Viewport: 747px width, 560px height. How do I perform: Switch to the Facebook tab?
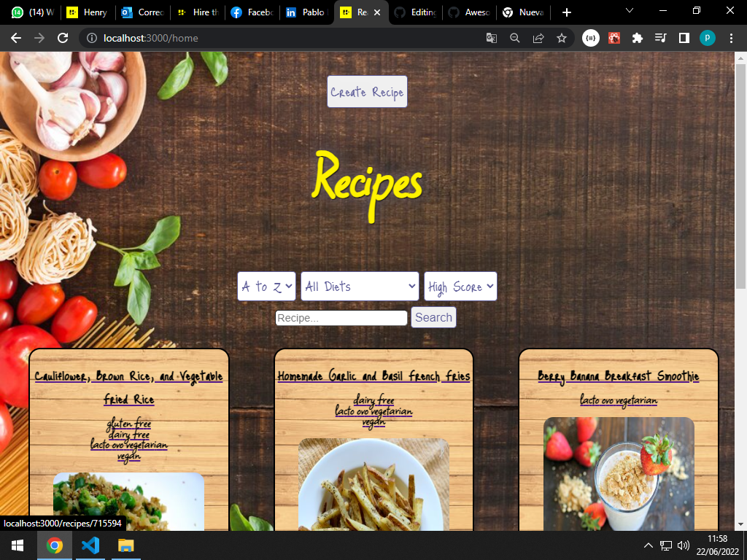click(252, 12)
